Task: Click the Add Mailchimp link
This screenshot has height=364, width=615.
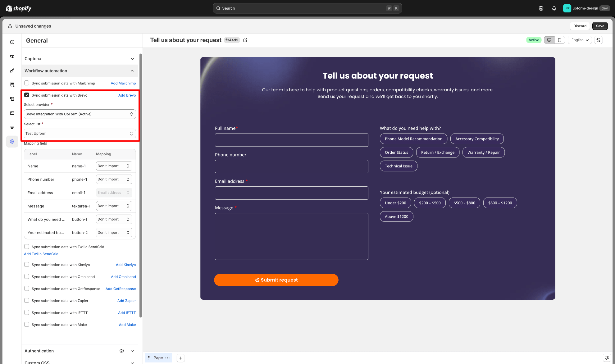Action: click(123, 83)
